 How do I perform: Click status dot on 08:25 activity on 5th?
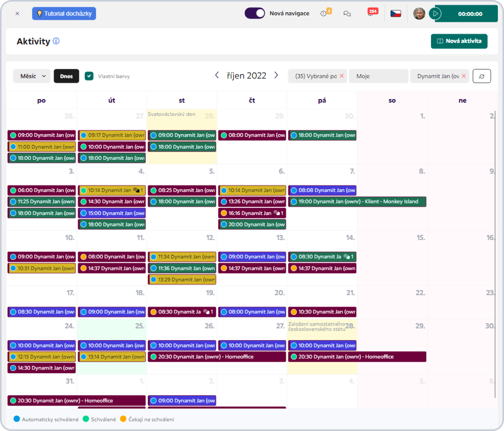click(154, 190)
